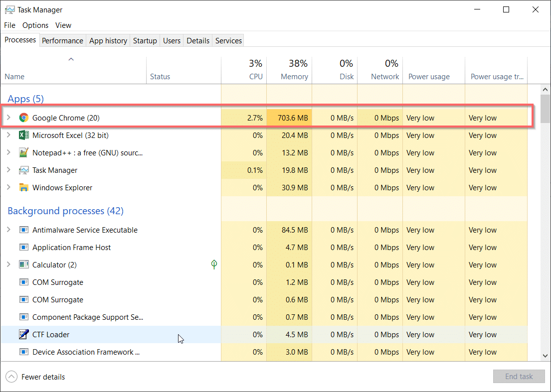Click the COM Surrogate 1.2 MB row icon
The image size is (551, 392).
click(x=24, y=282)
